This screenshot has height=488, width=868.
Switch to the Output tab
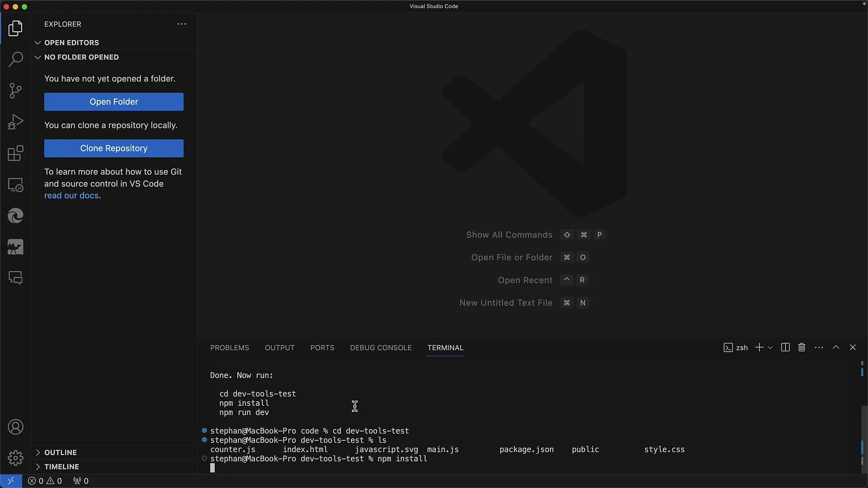click(x=280, y=347)
